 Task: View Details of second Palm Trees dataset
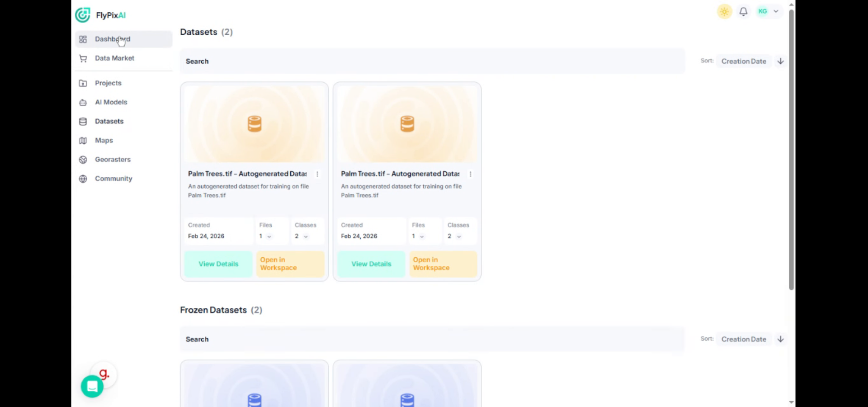pyautogui.click(x=371, y=264)
